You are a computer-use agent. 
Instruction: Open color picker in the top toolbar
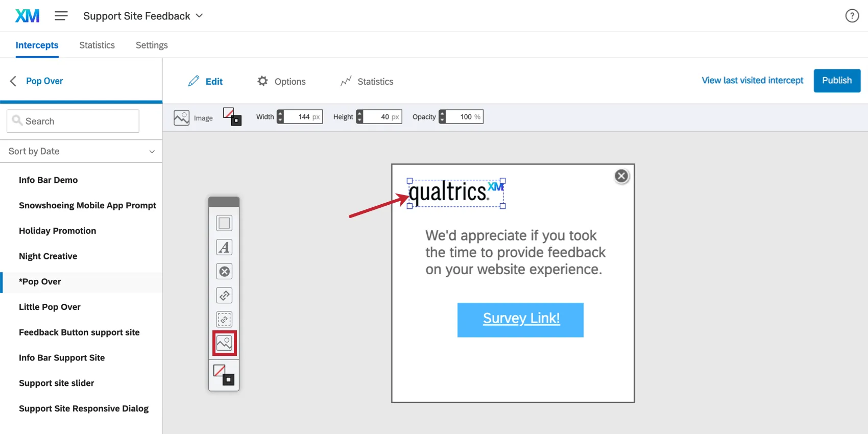click(232, 116)
